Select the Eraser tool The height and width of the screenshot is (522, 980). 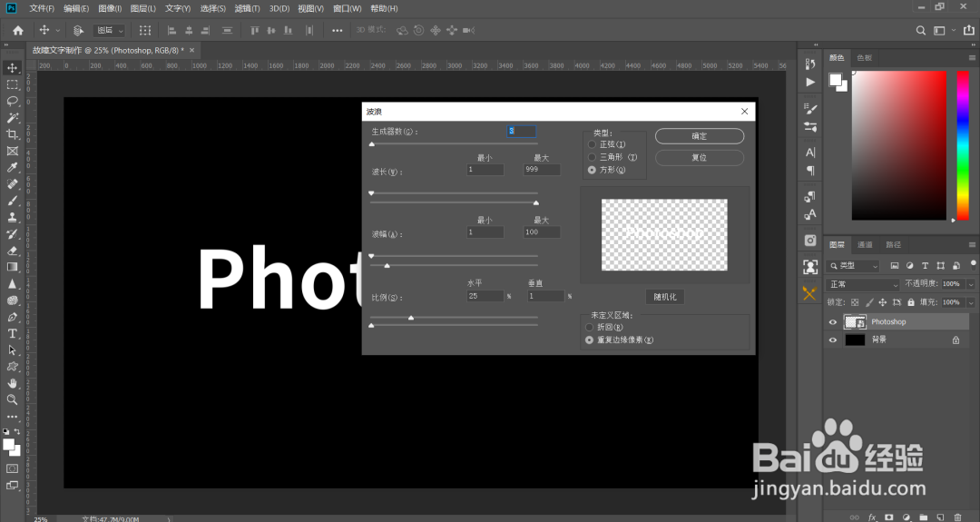[12, 251]
